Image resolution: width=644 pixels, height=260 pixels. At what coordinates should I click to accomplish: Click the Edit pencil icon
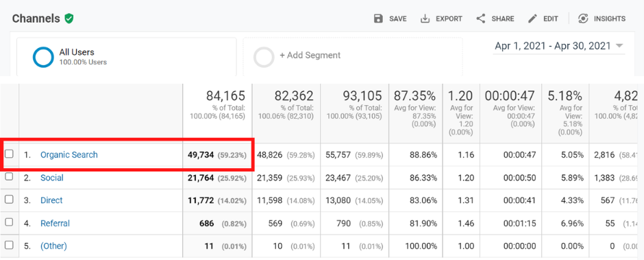[x=533, y=19]
